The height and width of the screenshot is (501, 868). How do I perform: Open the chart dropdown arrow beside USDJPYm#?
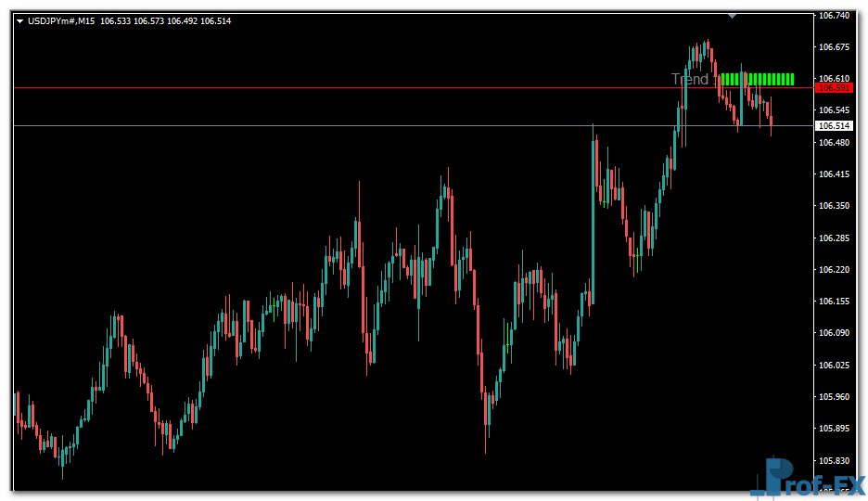tap(19, 21)
